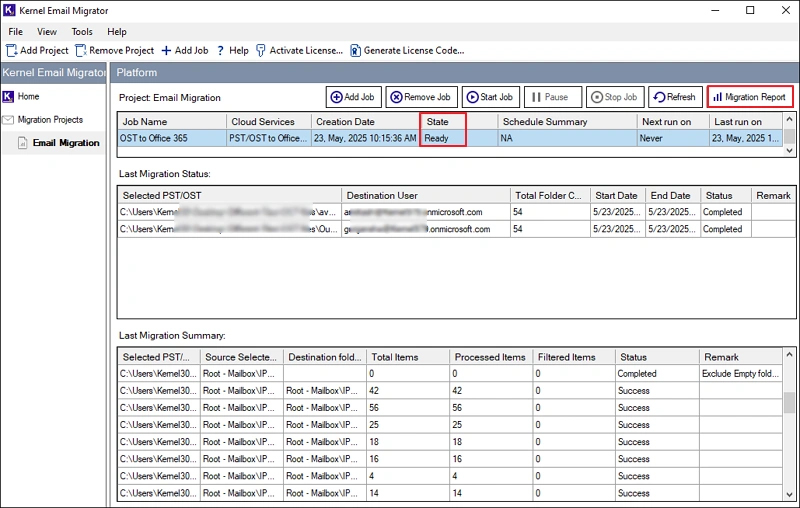Click the Filtered Items column header
The width and height of the screenshot is (800, 508).
(x=573, y=357)
